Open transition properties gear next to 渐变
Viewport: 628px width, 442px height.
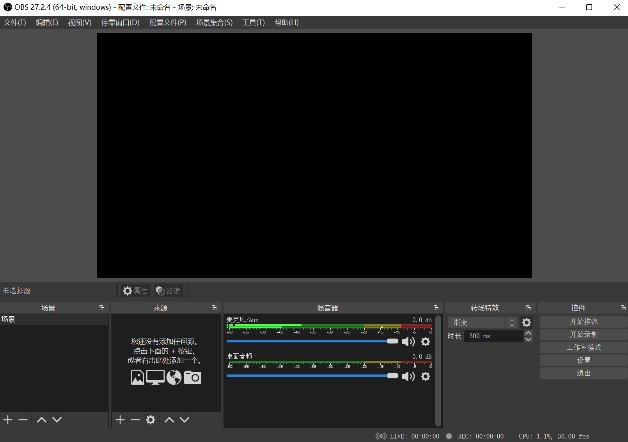[x=526, y=322]
